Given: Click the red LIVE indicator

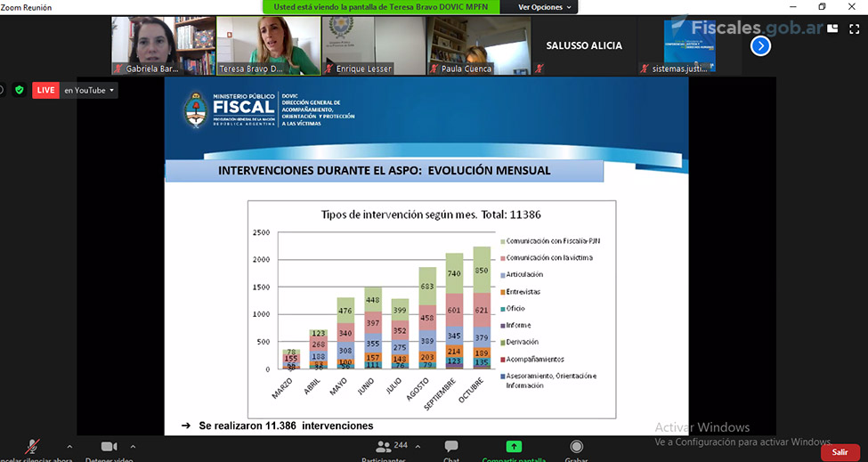Looking at the screenshot, I should click(x=45, y=90).
